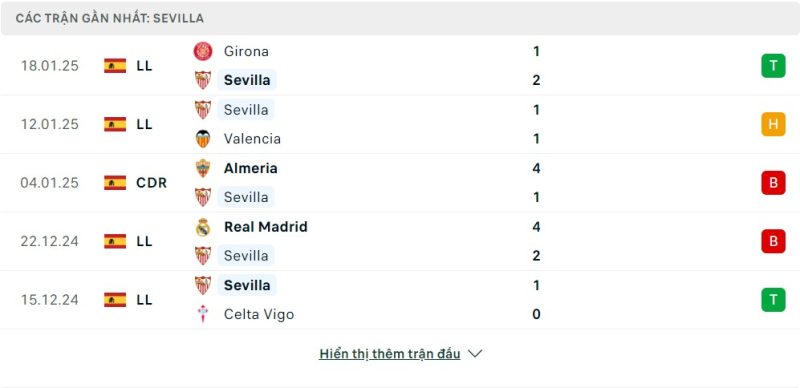Click the Valencia club crest icon
This screenshot has height=388, width=800.
click(x=203, y=139)
